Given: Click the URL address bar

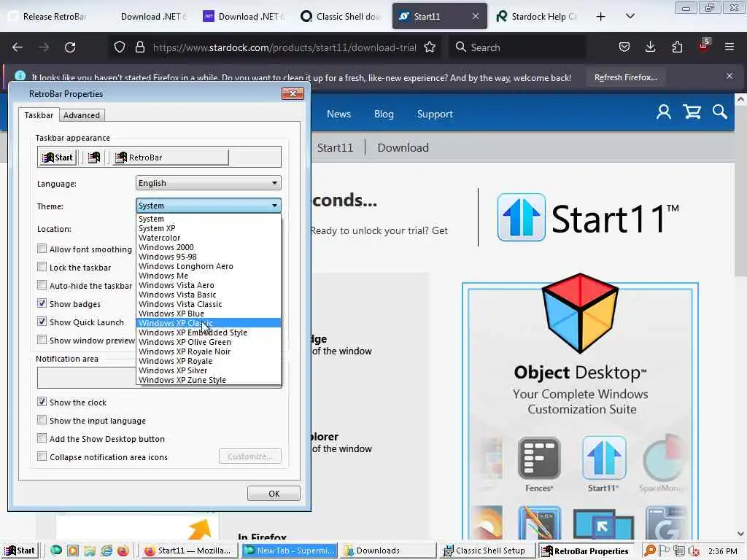Looking at the screenshot, I should [285, 47].
